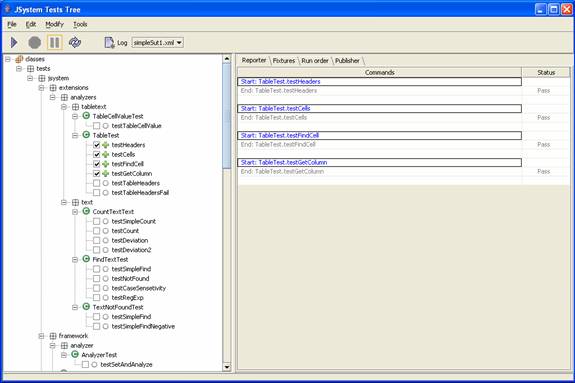This screenshot has width=575, height=383.
Task: Check the testSimpleCount checkbox
Action: pos(96,221)
